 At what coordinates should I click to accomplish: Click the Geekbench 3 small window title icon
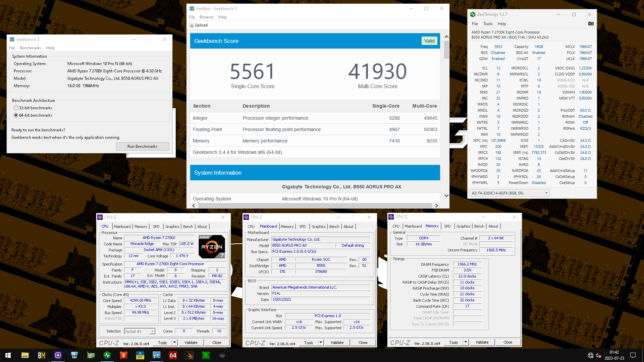coord(12,39)
